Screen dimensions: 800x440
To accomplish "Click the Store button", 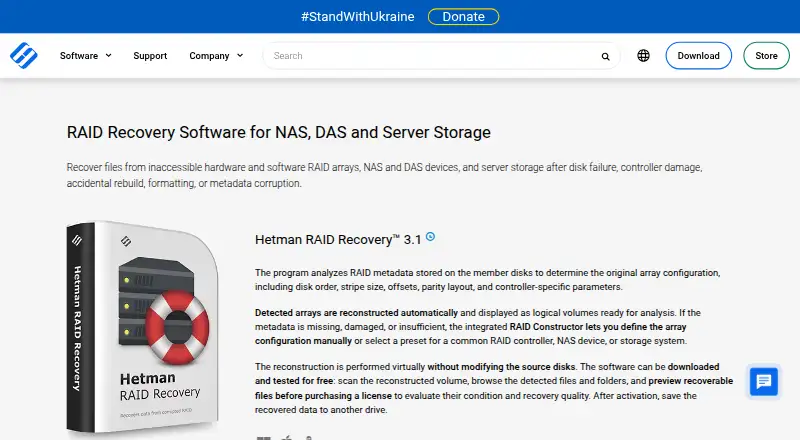I will [766, 56].
